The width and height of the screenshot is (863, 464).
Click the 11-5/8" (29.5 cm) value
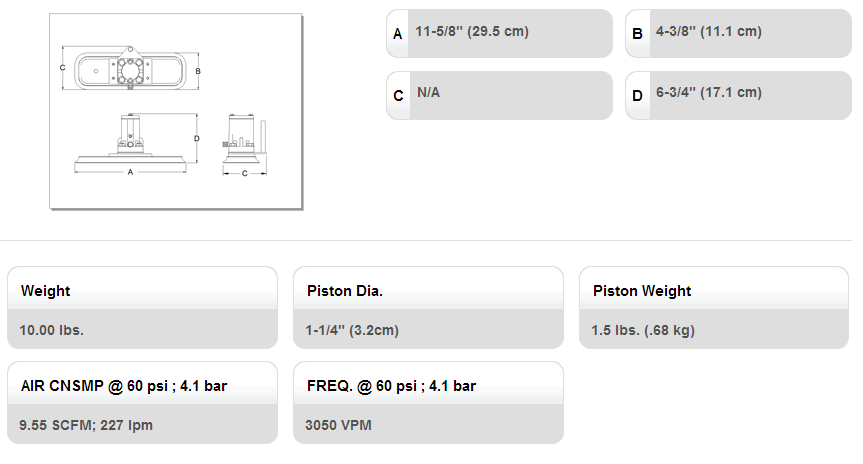click(x=472, y=31)
